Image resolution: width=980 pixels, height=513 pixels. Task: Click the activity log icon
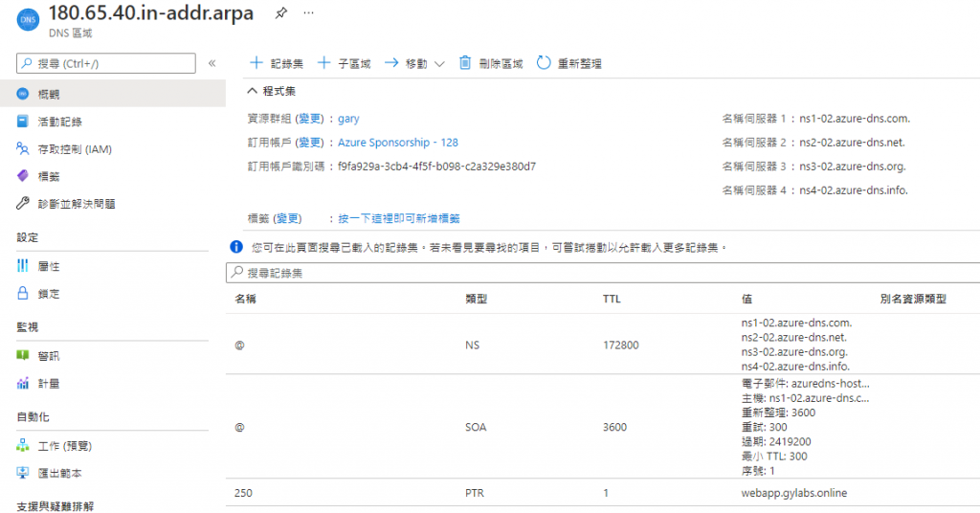point(23,122)
